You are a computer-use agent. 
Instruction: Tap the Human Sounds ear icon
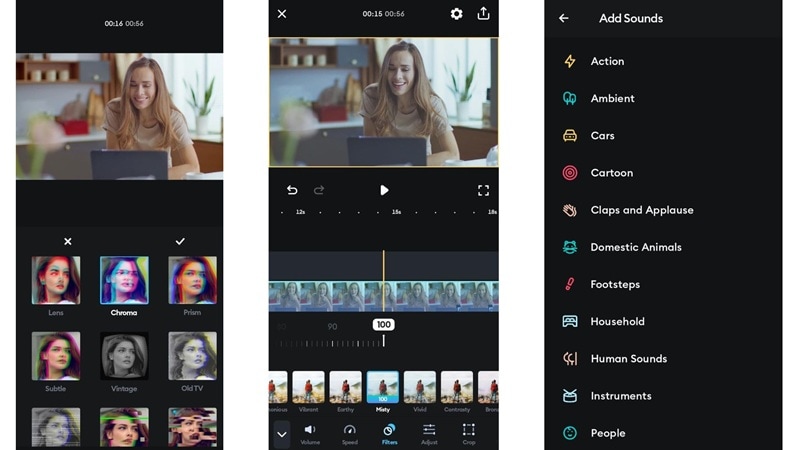click(x=570, y=359)
